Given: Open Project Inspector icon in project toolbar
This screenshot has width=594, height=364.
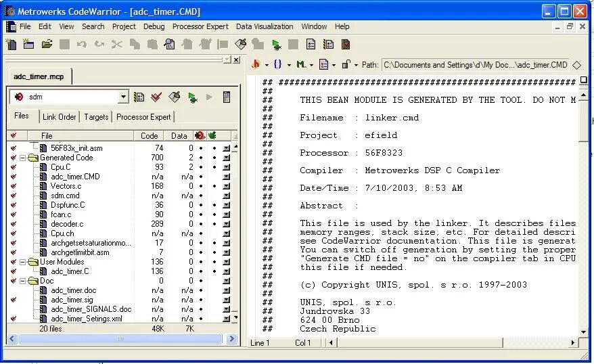Looking at the screenshot, I should click(227, 97).
